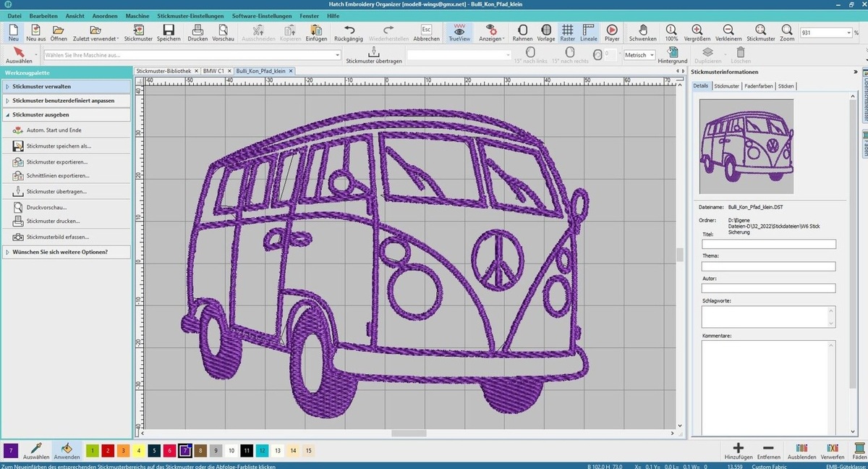Click the Anwenden paint bucket tool
Image resolution: width=868 pixels, height=469 pixels.
pyautogui.click(x=67, y=451)
